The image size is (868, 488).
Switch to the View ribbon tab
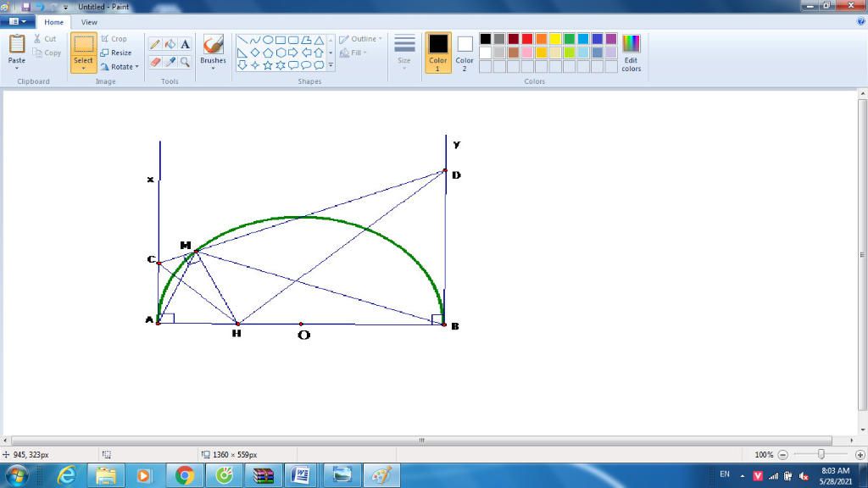click(89, 22)
